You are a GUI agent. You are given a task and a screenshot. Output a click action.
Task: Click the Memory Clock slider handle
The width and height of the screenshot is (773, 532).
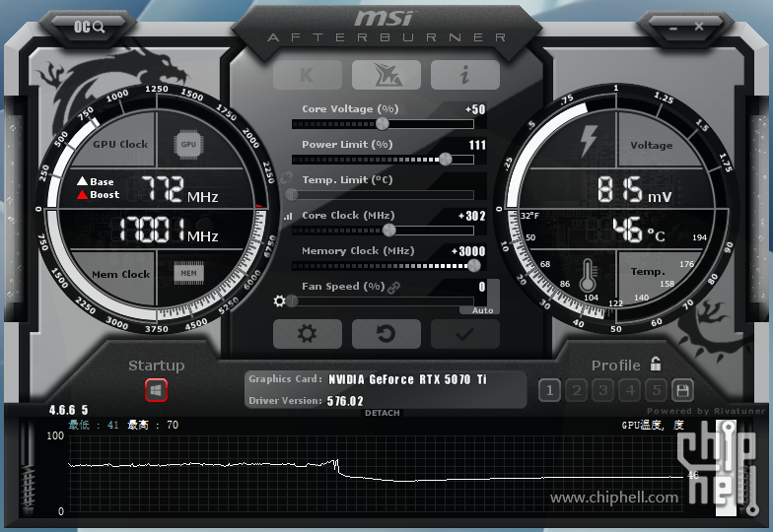473,266
